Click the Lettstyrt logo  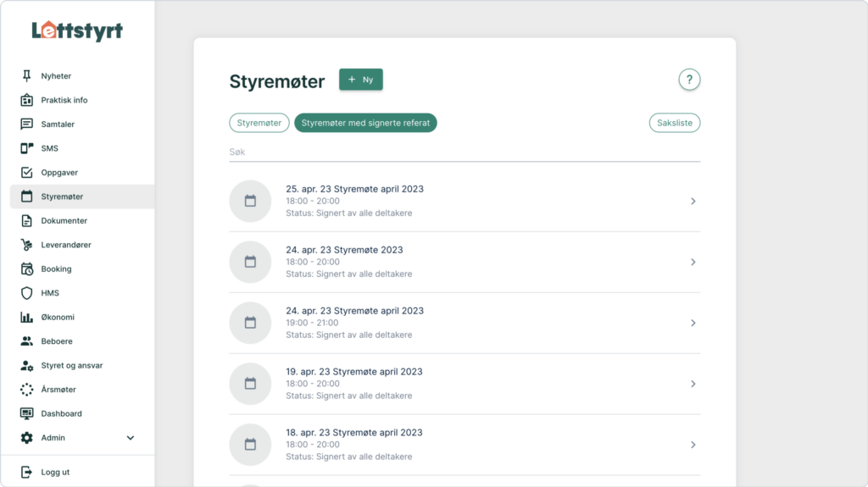[77, 31]
